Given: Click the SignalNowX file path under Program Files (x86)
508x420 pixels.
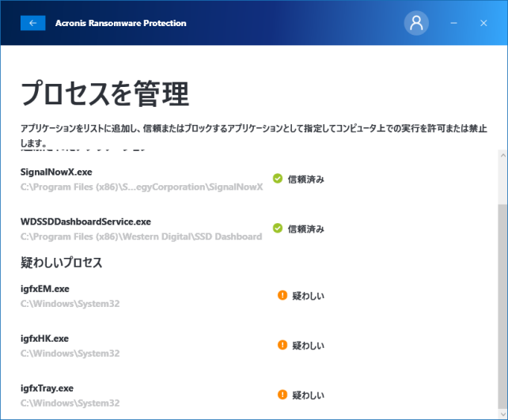Looking at the screenshot, I should point(142,187).
